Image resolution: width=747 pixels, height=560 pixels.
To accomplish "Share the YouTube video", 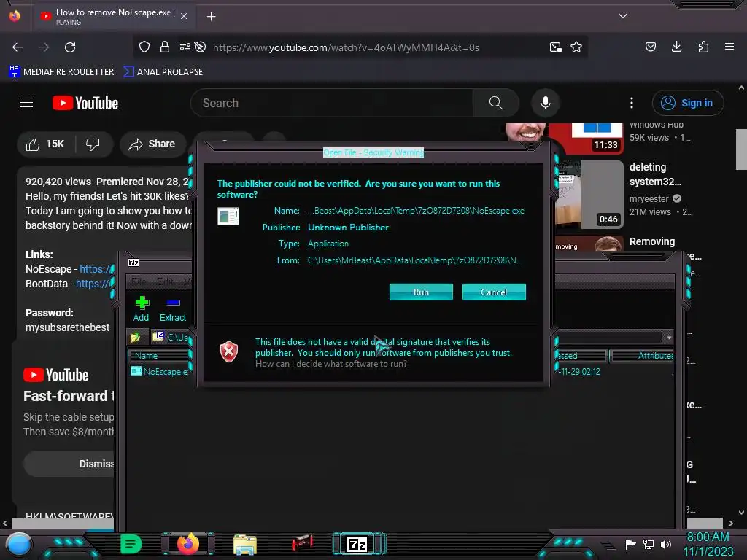I will tap(153, 144).
